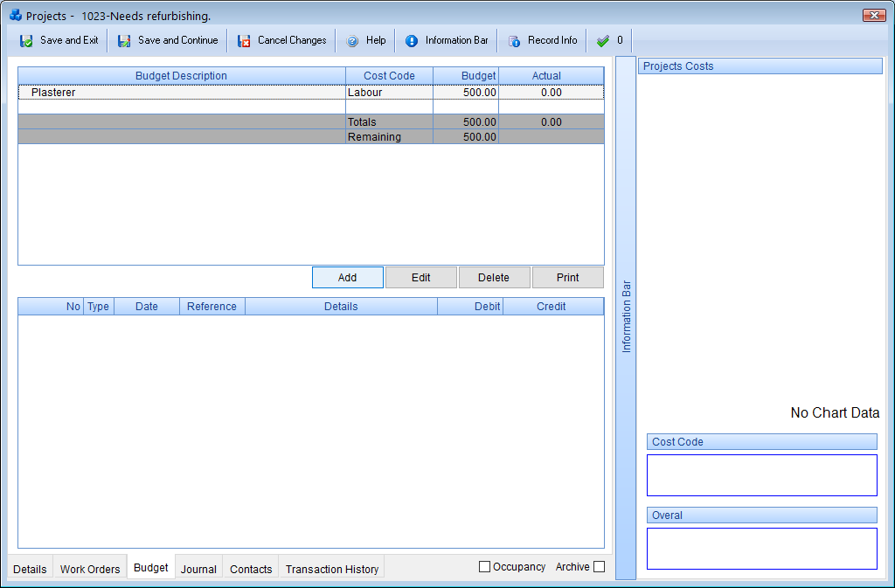Open the Work Orders tab
Image resolution: width=895 pixels, height=588 pixels.
coord(90,569)
